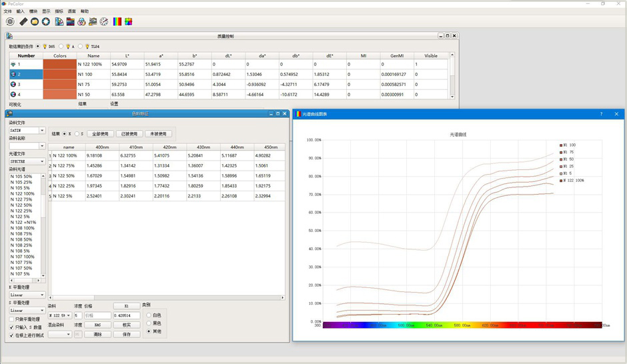
Task: Open the color swatch grid tool
Action: pos(70,21)
